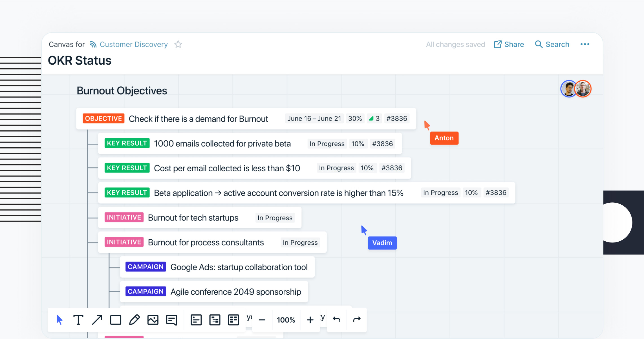The width and height of the screenshot is (644, 339).
Task: Insert hierarchy tree view icon
Action: pyautogui.click(x=215, y=320)
